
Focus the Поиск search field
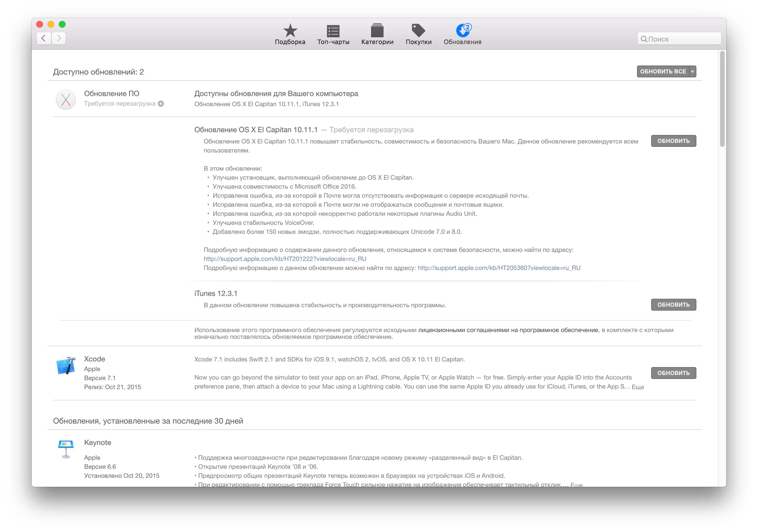coord(679,39)
